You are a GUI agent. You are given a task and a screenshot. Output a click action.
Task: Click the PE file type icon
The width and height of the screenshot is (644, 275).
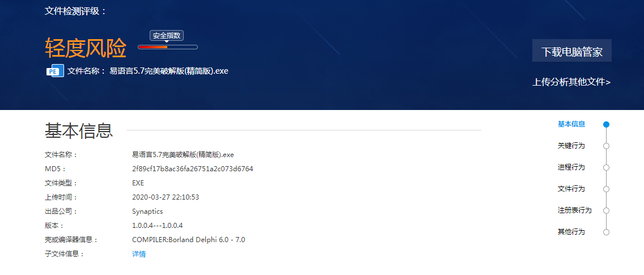click(x=54, y=71)
